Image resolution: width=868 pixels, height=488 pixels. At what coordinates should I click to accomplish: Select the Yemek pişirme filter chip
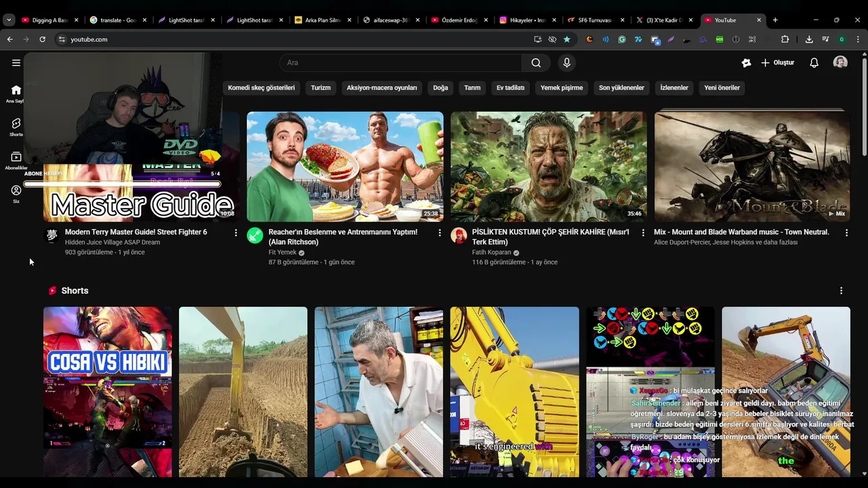pos(561,88)
